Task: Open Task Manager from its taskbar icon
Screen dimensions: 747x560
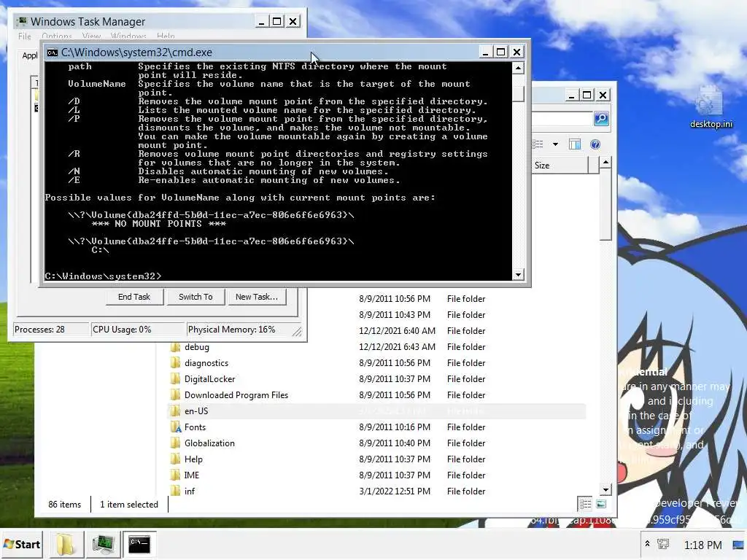Action: (x=103, y=544)
